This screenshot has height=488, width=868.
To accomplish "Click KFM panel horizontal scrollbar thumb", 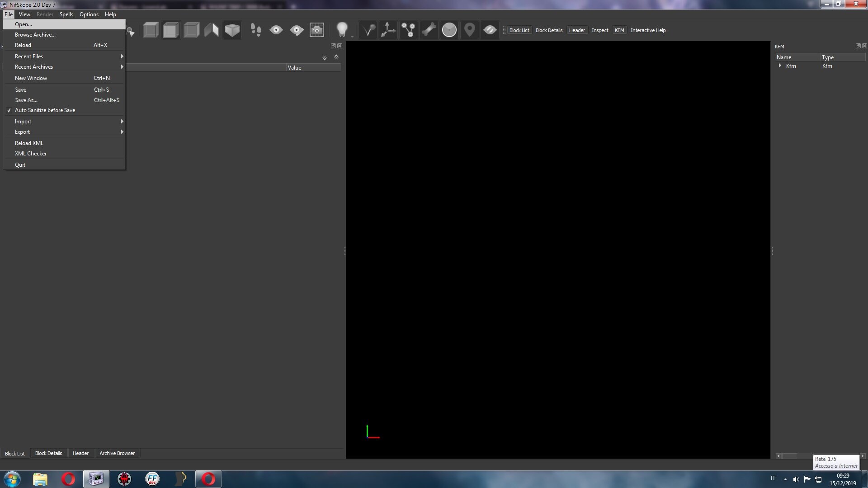I will click(x=790, y=456).
